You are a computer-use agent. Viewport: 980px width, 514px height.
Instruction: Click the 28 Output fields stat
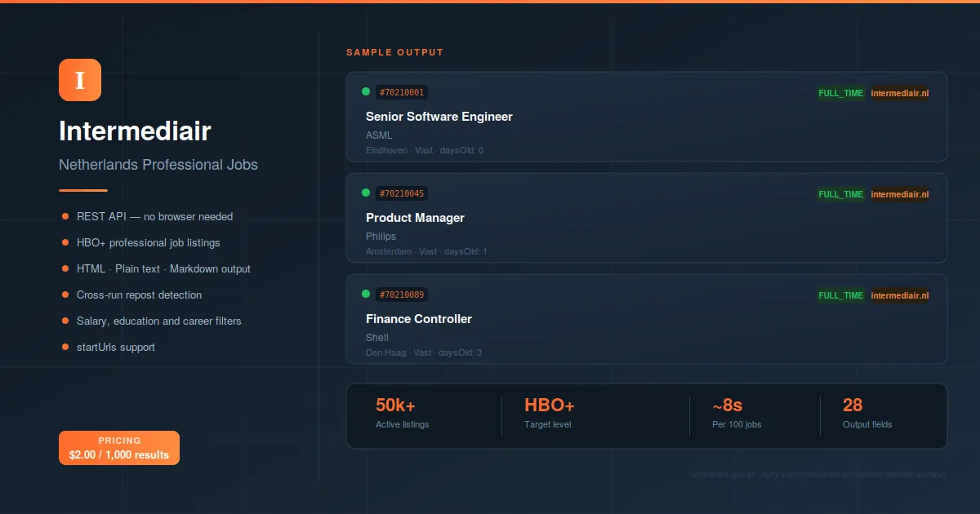(x=866, y=414)
